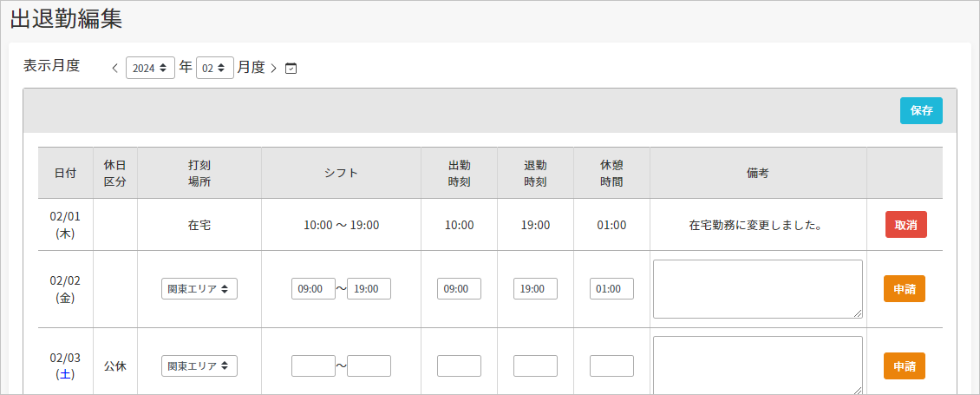
Task: Click empty 出勤時刻 field for 02/03
Action: click(x=459, y=365)
